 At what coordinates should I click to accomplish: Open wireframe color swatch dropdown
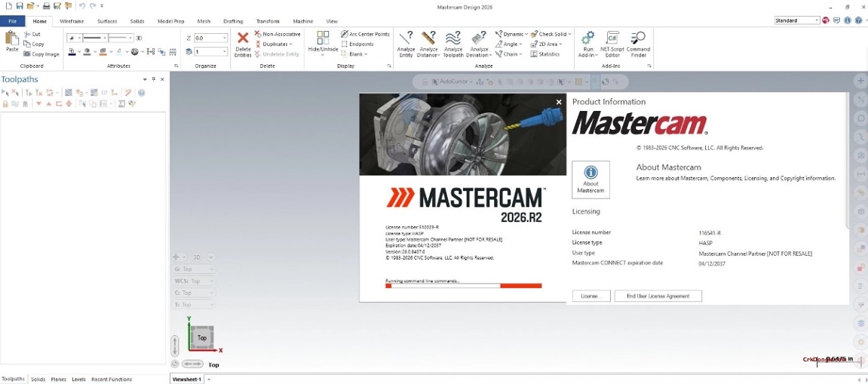[x=79, y=51]
